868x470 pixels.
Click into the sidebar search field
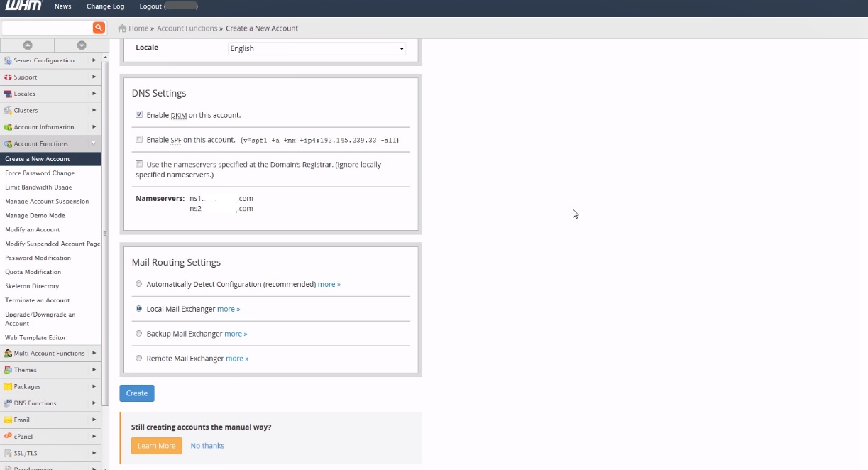coord(47,28)
